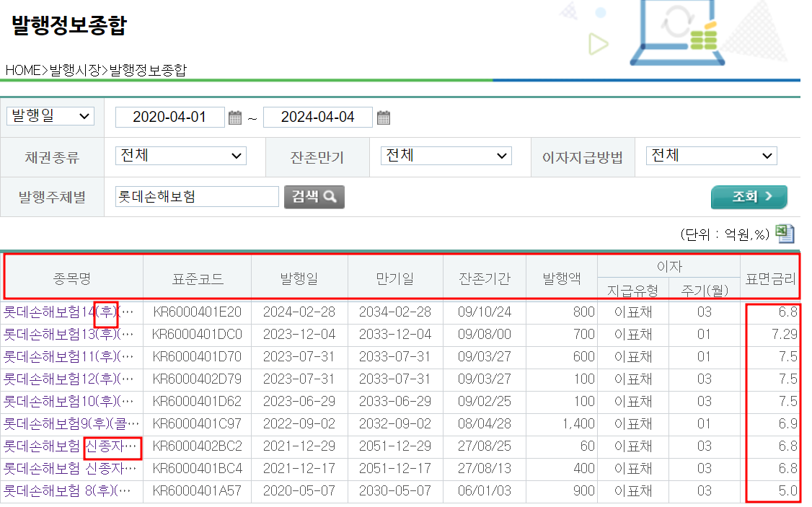The image size is (812, 507).
Task: Download results as Excel file icon
Action: tap(785, 234)
